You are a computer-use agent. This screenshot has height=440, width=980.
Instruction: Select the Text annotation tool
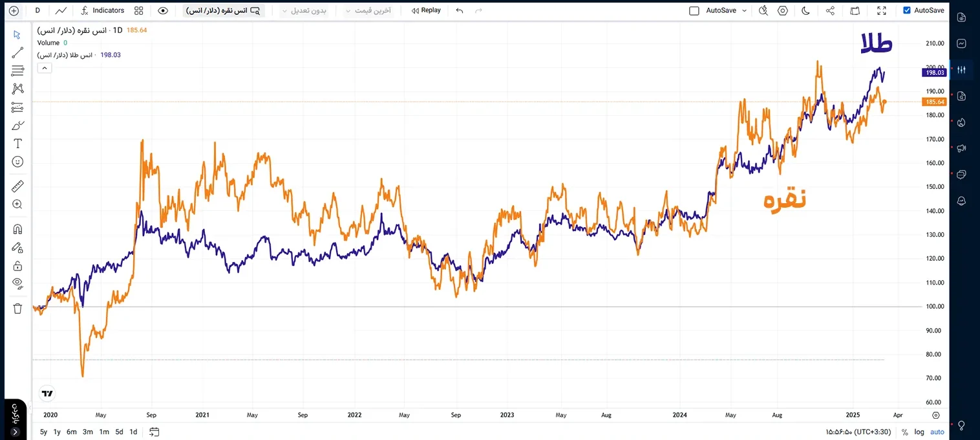pos(17,144)
